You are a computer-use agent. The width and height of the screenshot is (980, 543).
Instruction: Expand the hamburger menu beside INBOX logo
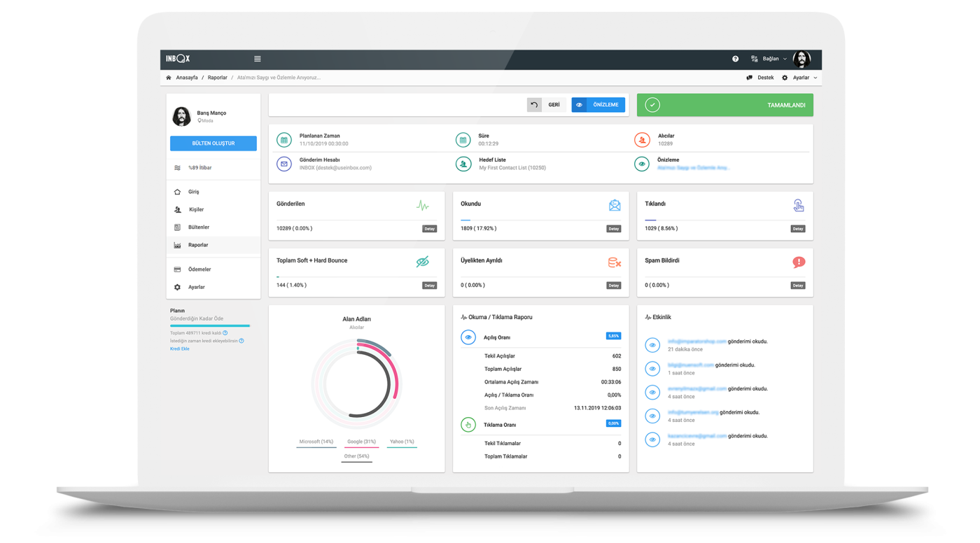click(x=257, y=59)
